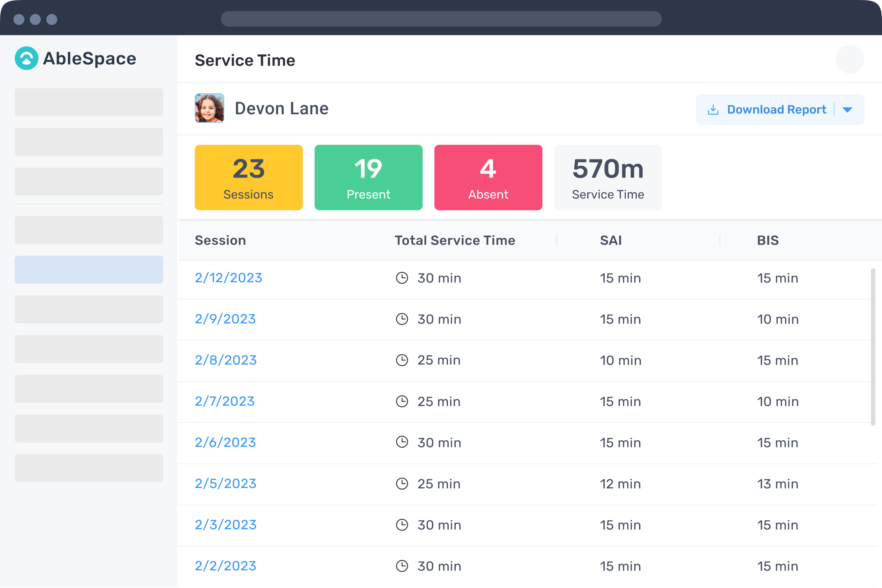Open the 2/12/2023 session link
The width and height of the screenshot is (882, 588).
click(x=228, y=278)
